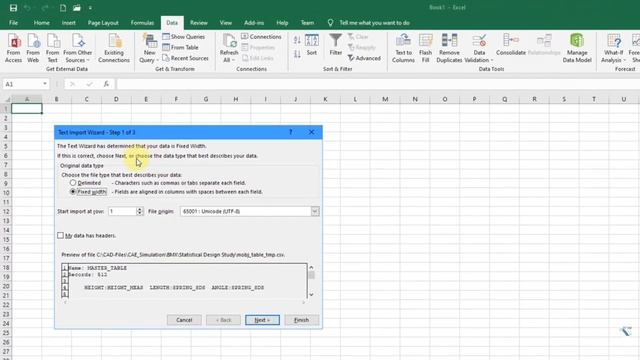Switch to the View tab
Image resolution: width=640 pixels, height=360 pixels.
pyautogui.click(x=226, y=23)
